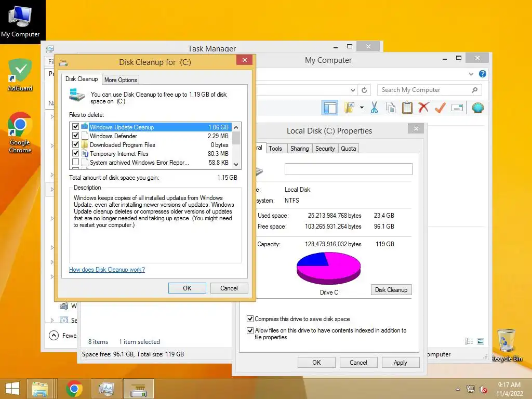
Task: Open How does Disk Cleanup work link
Action: [x=107, y=270]
